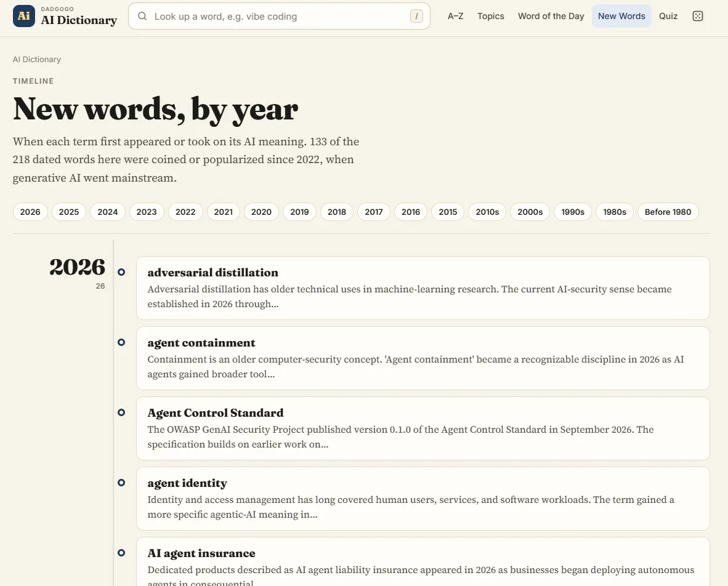Viewport: 728px width, 586px height.
Task: Jump to the 2022 year chip
Action: [x=185, y=212]
